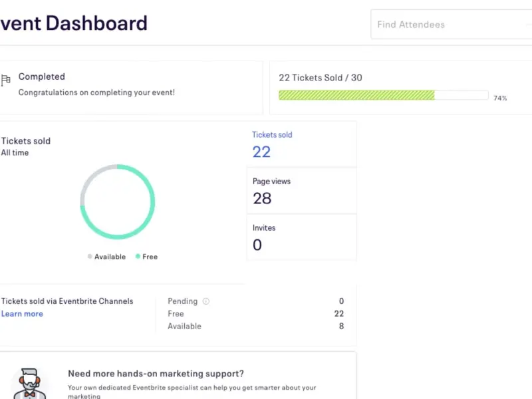Click 'Need more hands-on marketing support?' heading
This screenshot has height=399, width=532.
pyautogui.click(x=156, y=374)
